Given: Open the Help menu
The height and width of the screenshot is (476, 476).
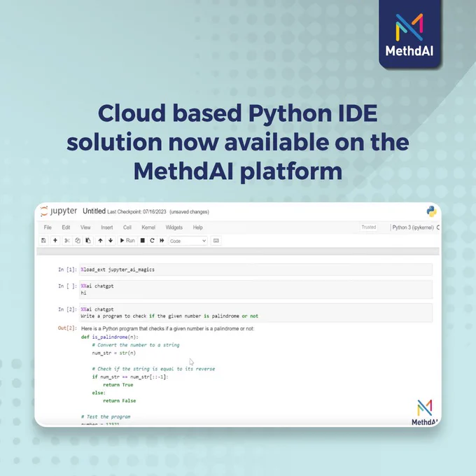Looking at the screenshot, I should point(197,227).
